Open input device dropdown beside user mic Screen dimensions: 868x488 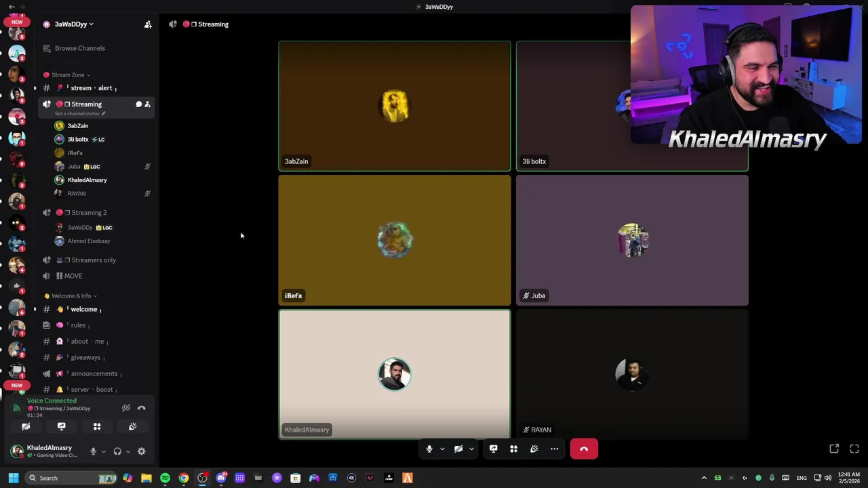[x=103, y=451]
